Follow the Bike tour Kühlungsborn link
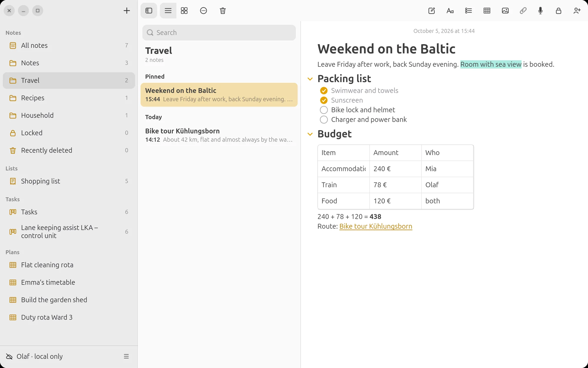 coord(376,226)
